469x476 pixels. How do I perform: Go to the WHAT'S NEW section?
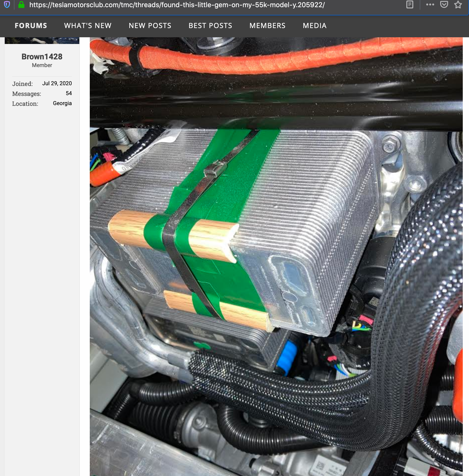click(88, 26)
